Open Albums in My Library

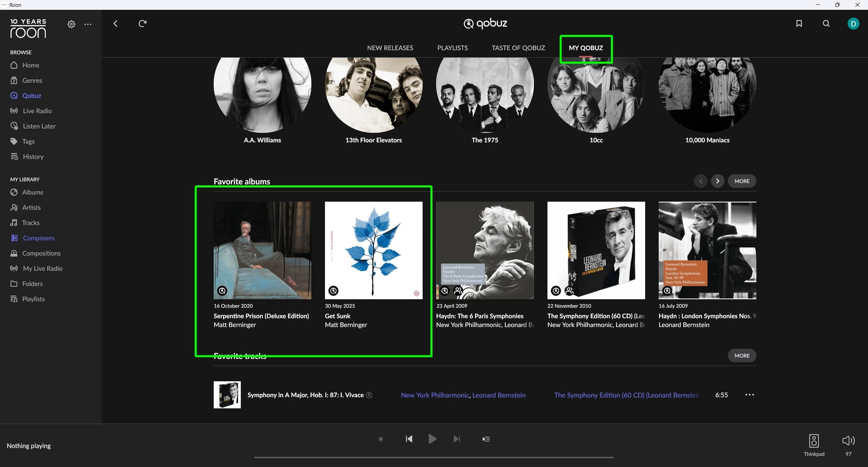click(x=33, y=192)
